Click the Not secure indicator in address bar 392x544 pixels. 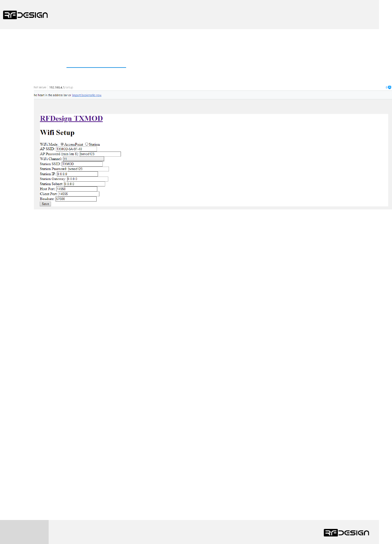40,87
